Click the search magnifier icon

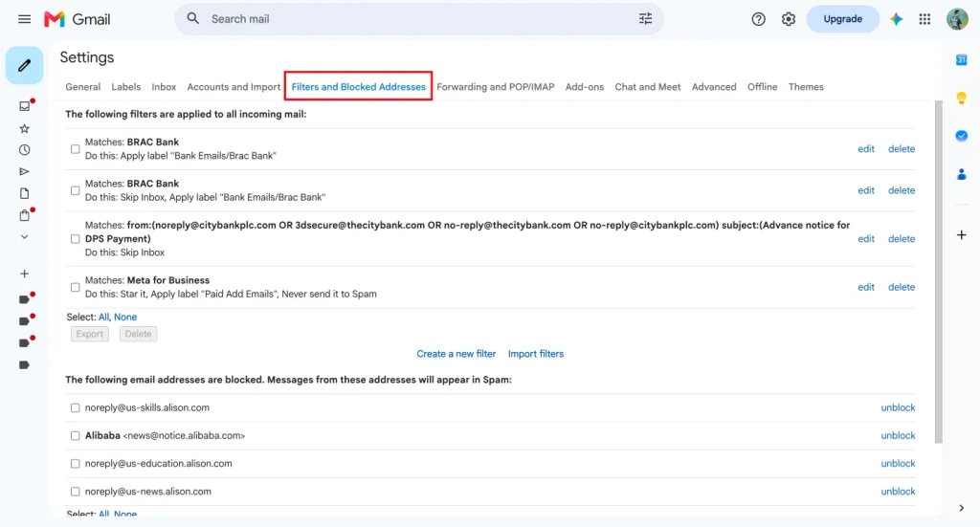coord(193,19)
